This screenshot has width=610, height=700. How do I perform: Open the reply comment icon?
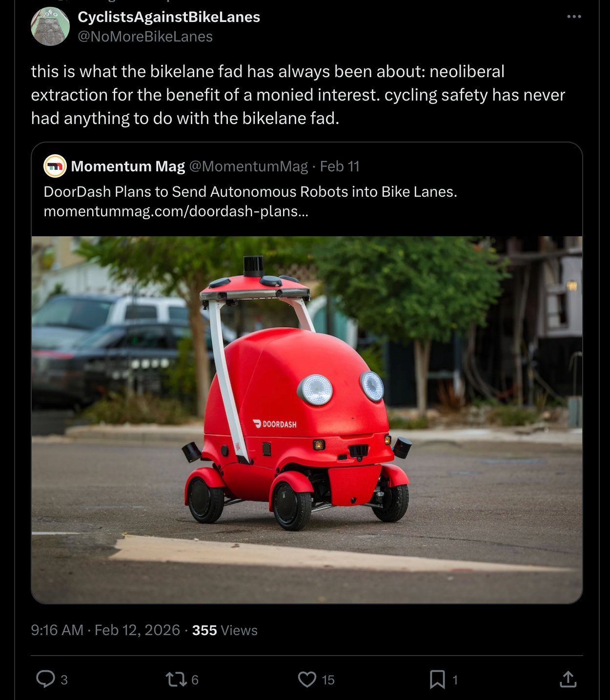[46, 679]
